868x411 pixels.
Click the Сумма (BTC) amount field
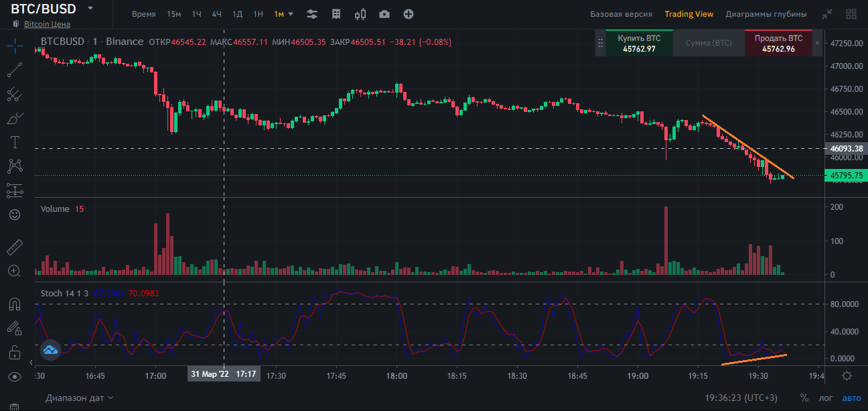(709, 42)
